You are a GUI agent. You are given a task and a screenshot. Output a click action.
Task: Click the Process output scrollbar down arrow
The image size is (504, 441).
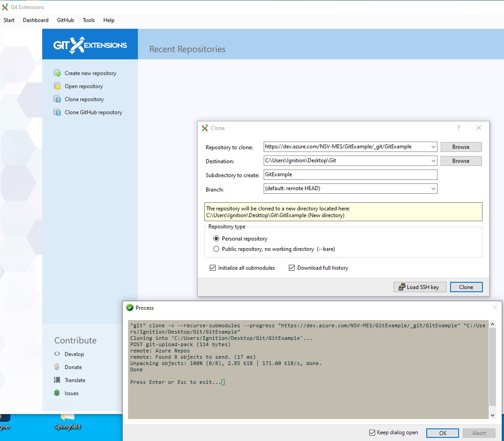[x=492, y=415]
